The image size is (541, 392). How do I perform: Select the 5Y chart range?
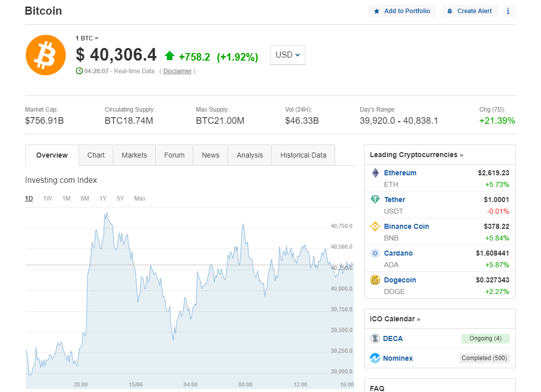point(120,198)
